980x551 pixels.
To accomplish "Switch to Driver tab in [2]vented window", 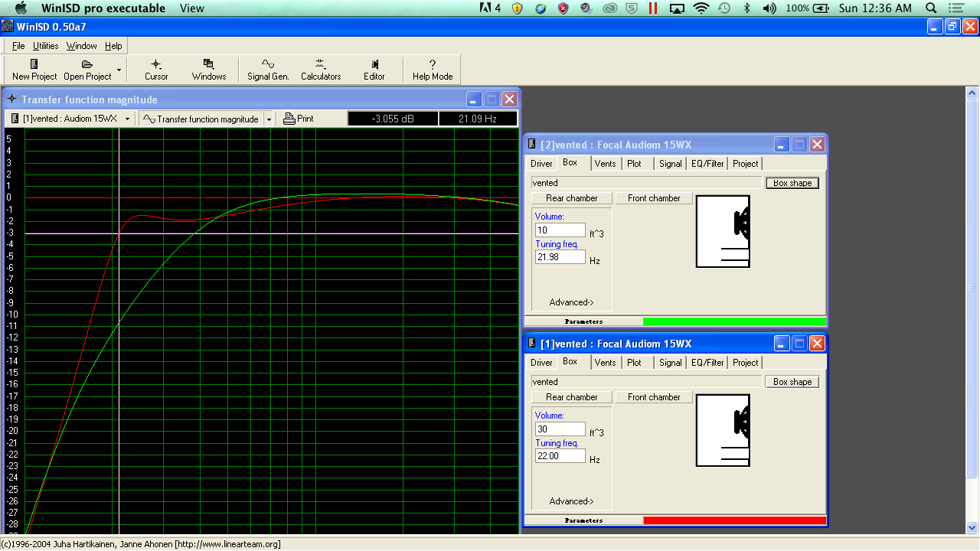I will (541, 164).
